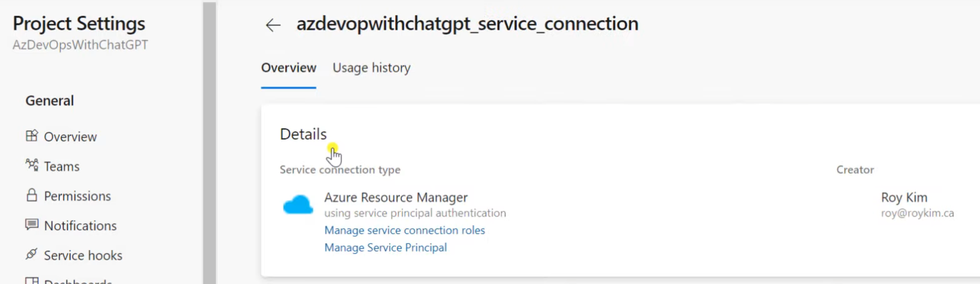Click the Project Settings heading
The width and height of the screenshot is (980, 284).
[x=79, y=24]
